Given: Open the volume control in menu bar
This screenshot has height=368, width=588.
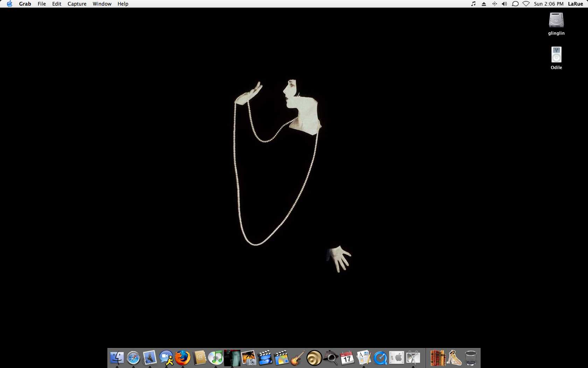Looking at the screenshot, I should 504,4.
